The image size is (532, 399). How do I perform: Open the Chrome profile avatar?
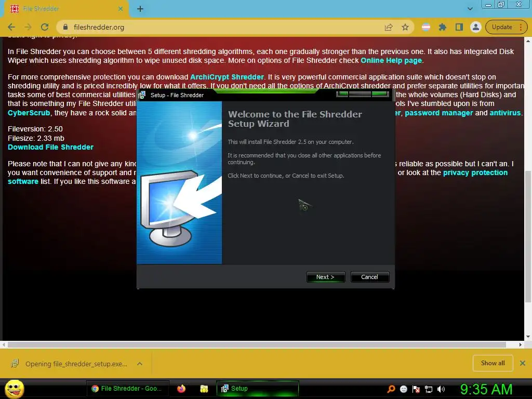coord(476,27)
